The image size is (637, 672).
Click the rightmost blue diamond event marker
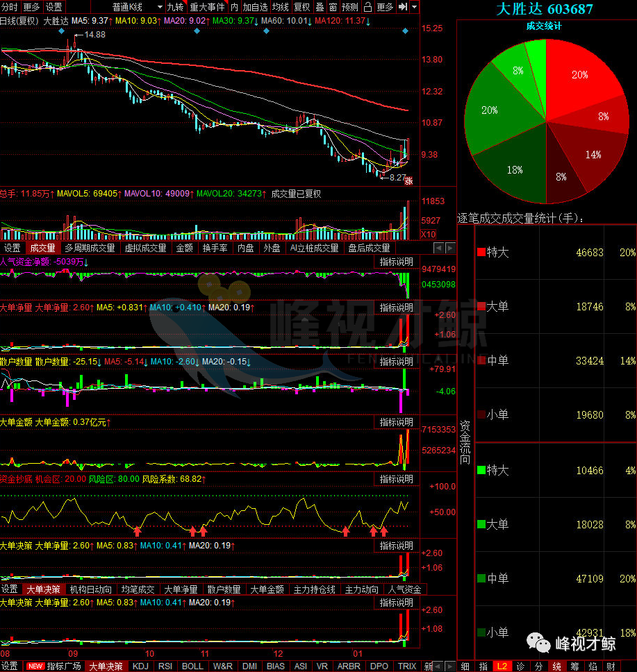(405, 31)
